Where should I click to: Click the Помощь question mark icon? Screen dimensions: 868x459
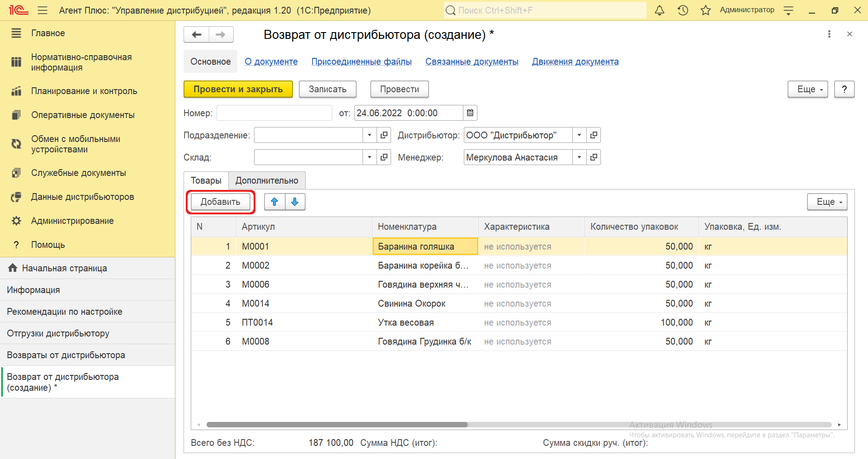click(x=16, y=245)
